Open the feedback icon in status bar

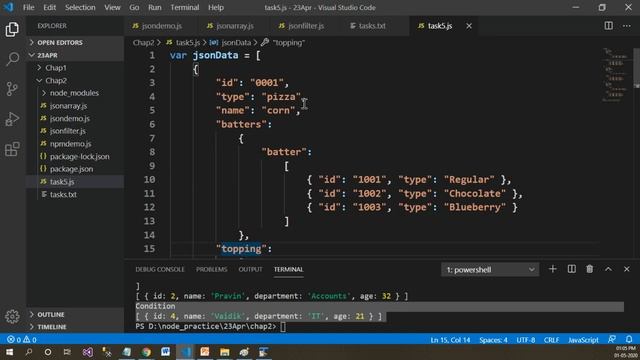coord(611,340)
